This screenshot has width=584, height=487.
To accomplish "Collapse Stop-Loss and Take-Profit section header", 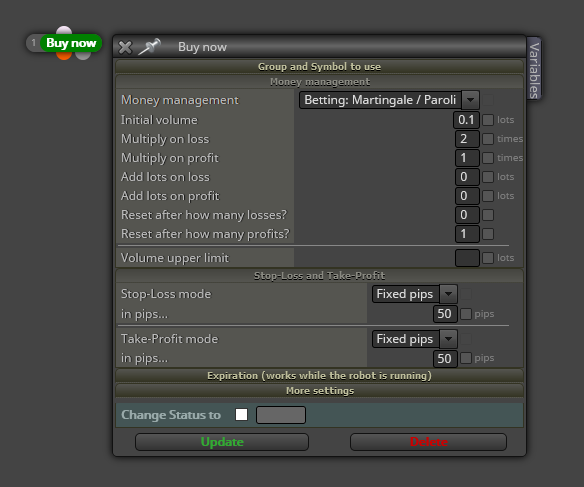I will coord(320,276).
